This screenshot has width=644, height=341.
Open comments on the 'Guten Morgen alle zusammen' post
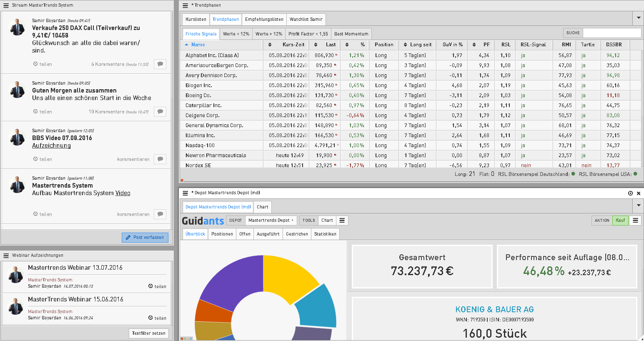click(x=160, y=111)
